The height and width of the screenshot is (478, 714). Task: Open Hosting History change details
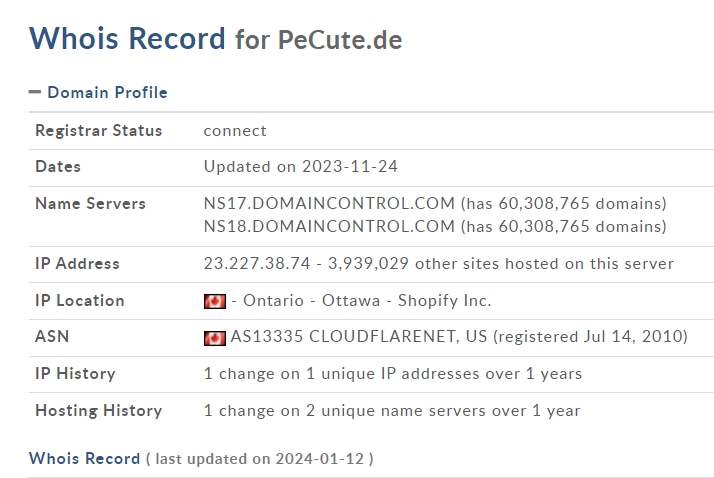392,411
